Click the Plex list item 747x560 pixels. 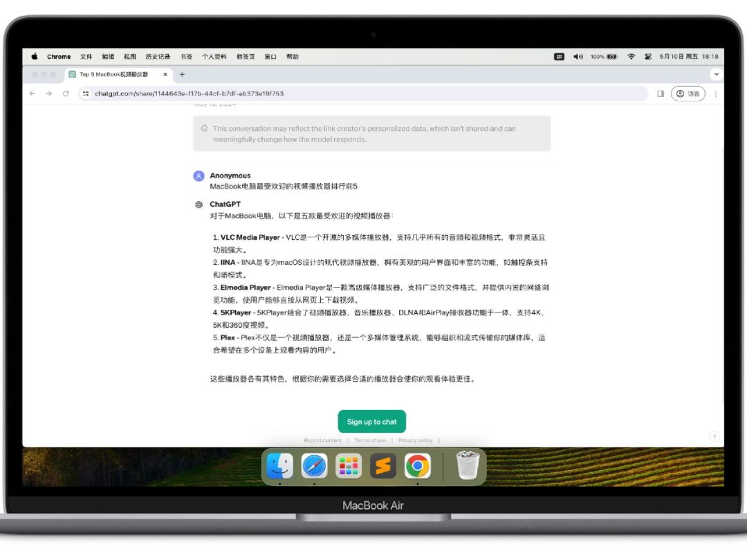click(379, 344)
